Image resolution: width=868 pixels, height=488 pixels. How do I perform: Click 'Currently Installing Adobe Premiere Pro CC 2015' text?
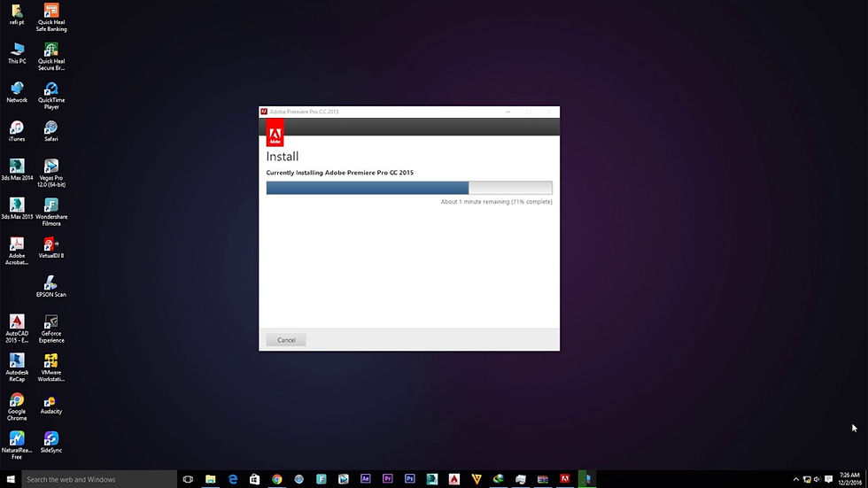pos(340,173)
